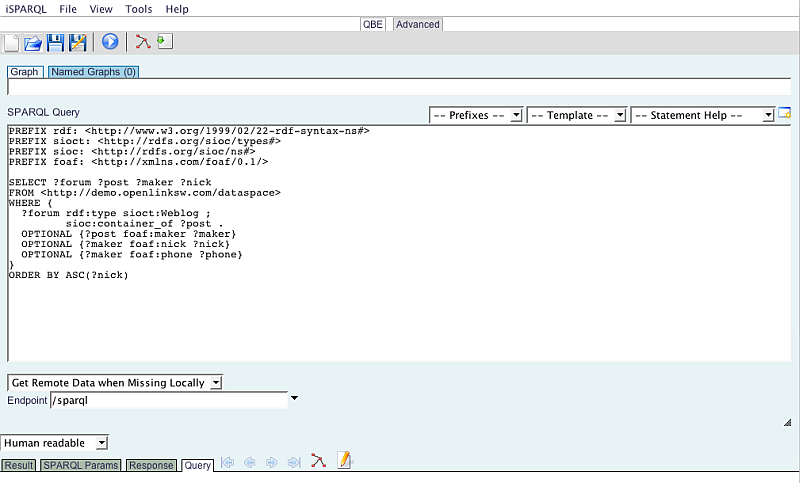Click the SELECT ?forum ?post ?maker ?nick line
The image size is (800, 483).
point(110,182)
